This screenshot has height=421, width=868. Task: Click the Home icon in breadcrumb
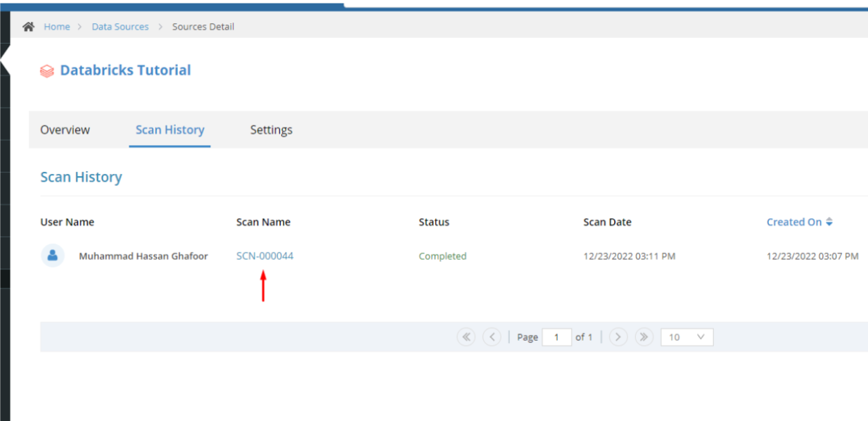28,27
